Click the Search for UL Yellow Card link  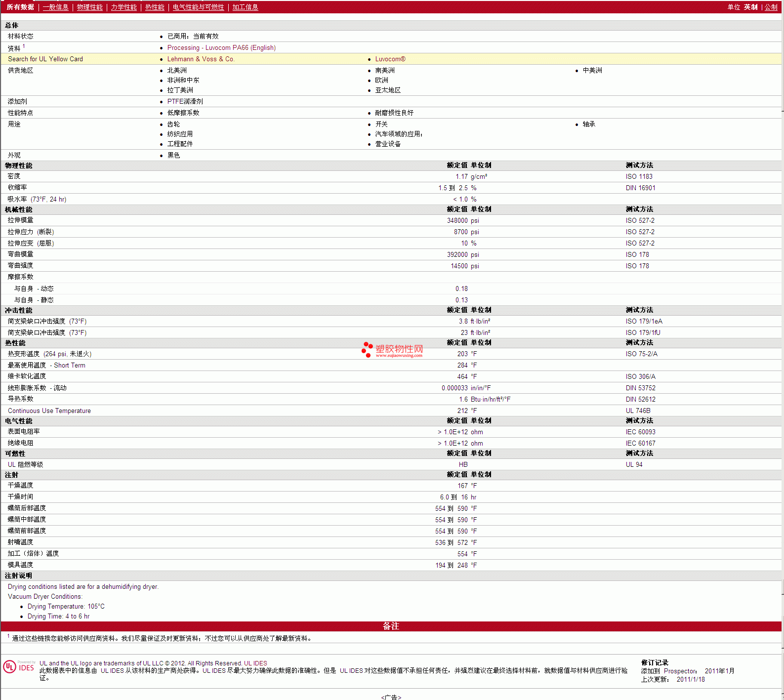(45, 59)
